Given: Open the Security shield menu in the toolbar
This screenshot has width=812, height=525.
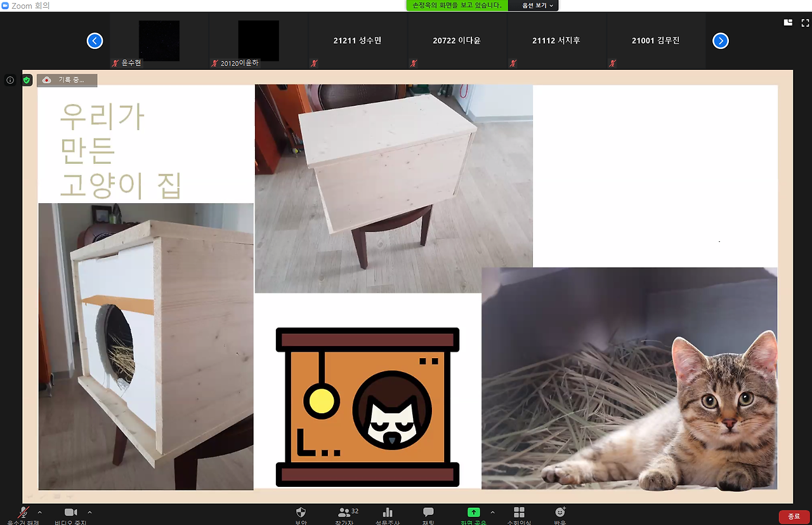Looking at the screenshot, I should pos(301,514).
